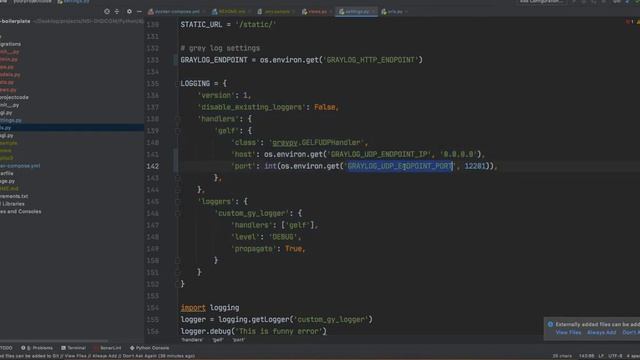This screenshot has width=640, height=360.
Task: Click the View Files notification link
Action: [568, 333]
